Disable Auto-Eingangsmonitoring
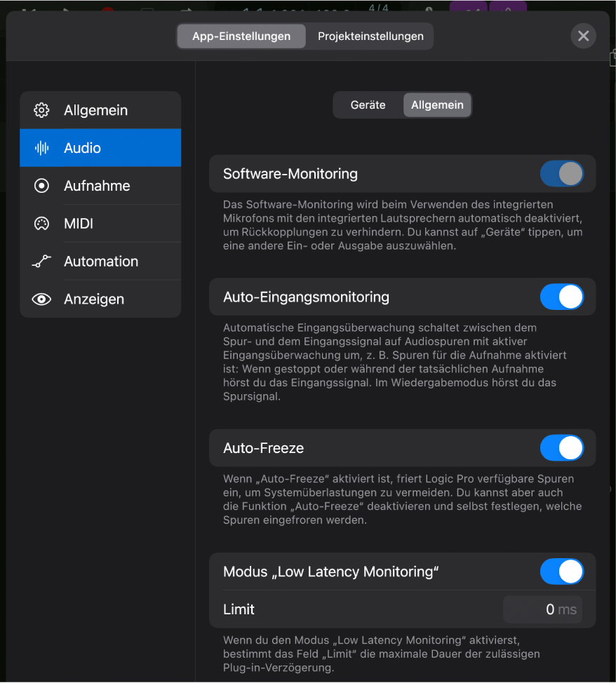 click(x=561, y=297)
